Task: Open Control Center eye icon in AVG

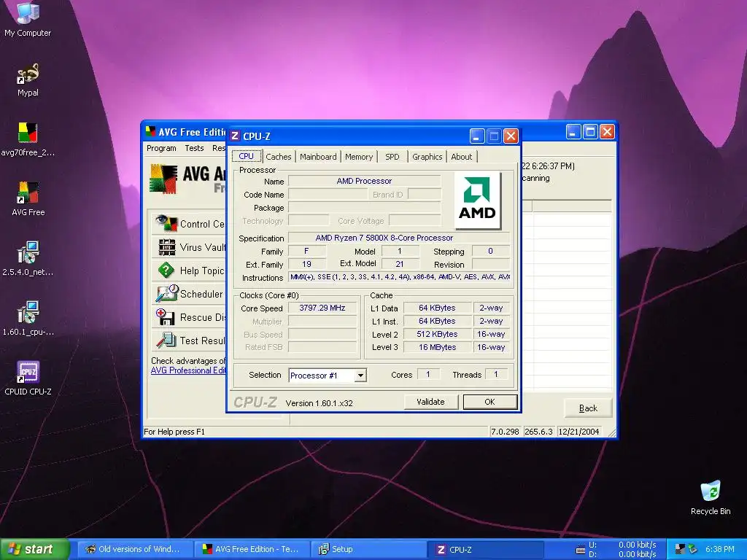Action: (166, 223)
